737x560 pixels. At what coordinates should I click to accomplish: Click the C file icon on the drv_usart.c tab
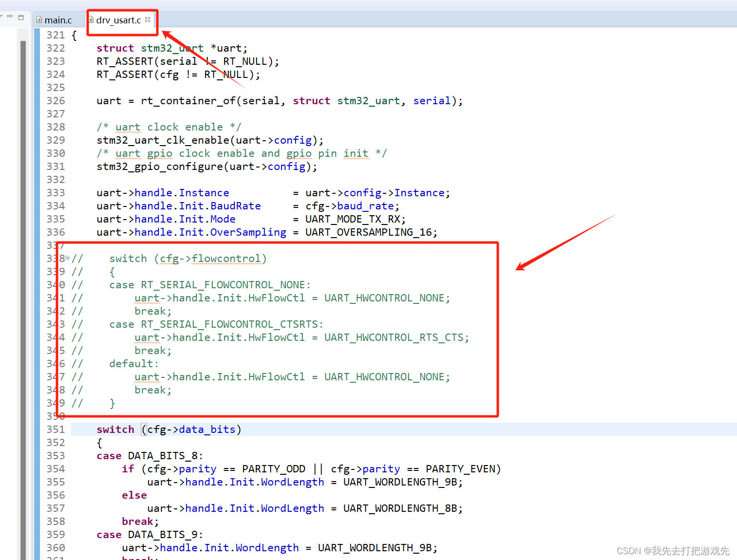tap(91, 20)
